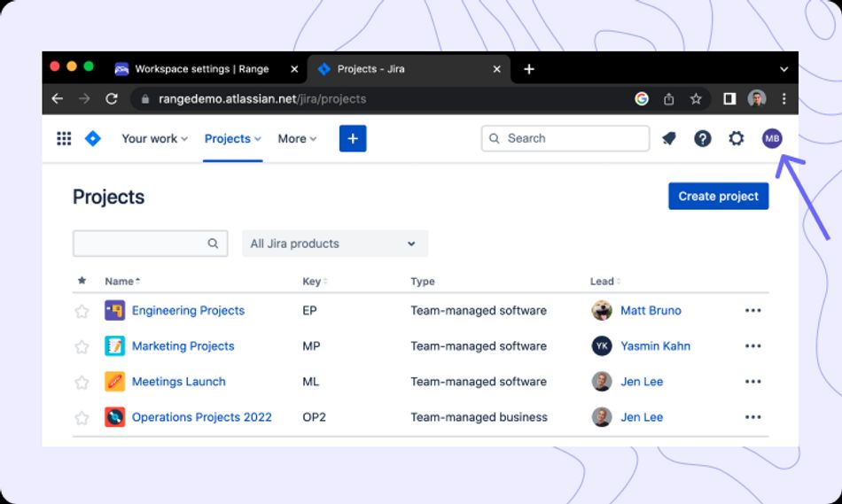Open Matt Bruno's profile link
Screen dimensions: 842x504
click(x=651, y=310)
